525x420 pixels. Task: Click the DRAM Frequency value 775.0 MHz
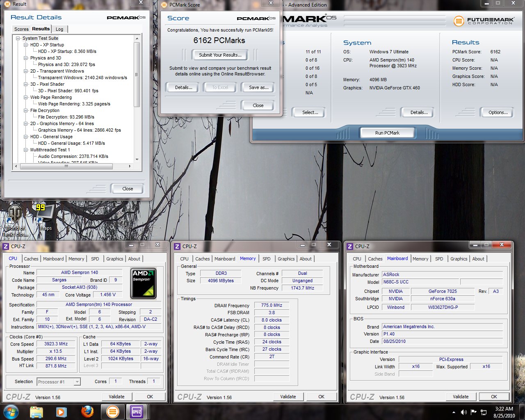[x=272, y=305]
